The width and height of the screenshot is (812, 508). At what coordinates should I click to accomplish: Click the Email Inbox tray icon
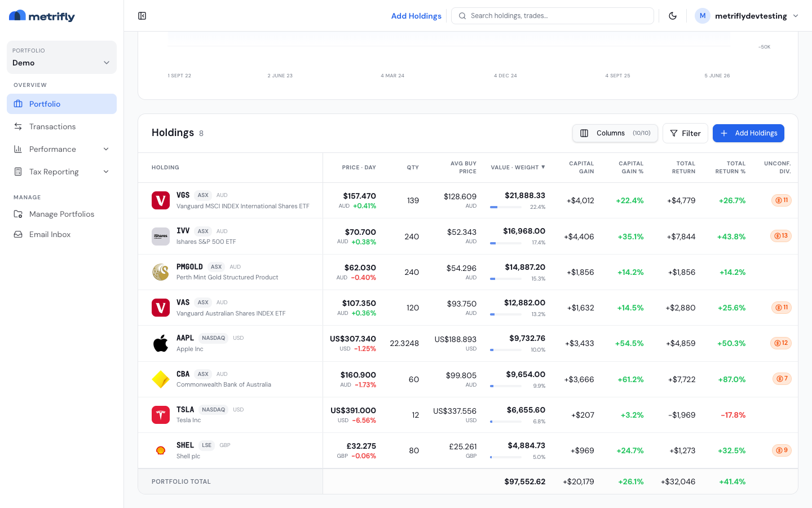point(18,234)
